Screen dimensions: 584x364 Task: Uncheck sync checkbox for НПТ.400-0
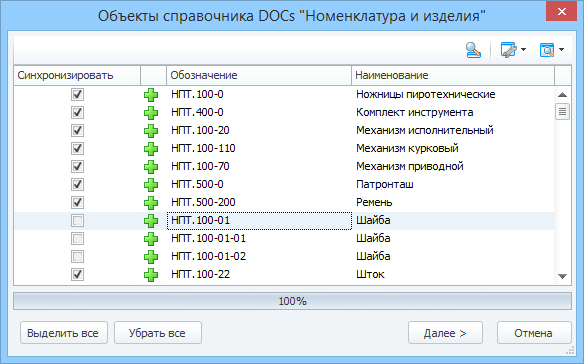coord(77,112)
